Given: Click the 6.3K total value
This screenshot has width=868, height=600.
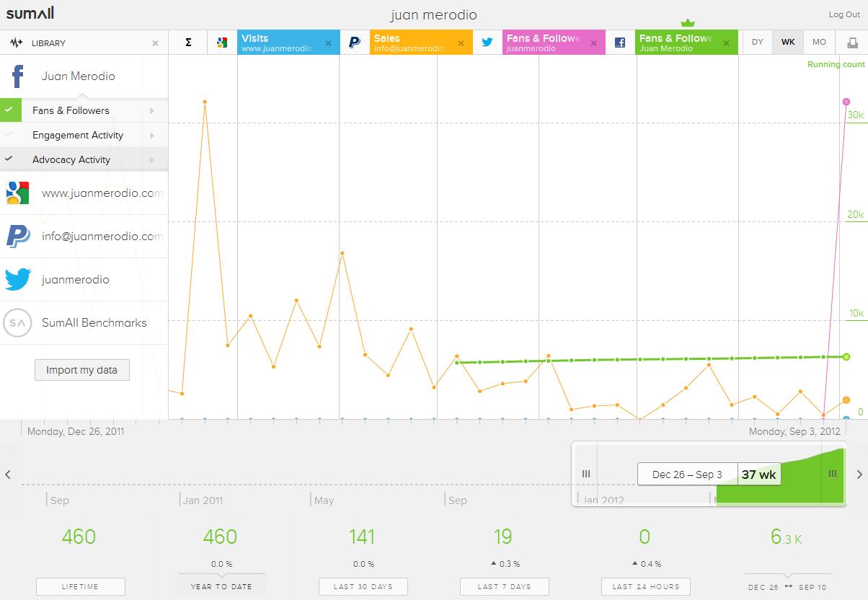Looking at the screenshot, I should 787,537.
